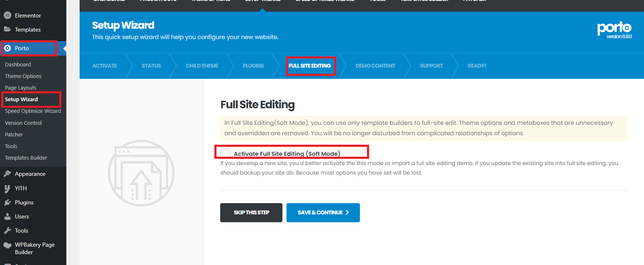This screenshot has height=265, width=644.
Task: Click the Appearance paintbrush icon
Action: [x=8, y=173]
